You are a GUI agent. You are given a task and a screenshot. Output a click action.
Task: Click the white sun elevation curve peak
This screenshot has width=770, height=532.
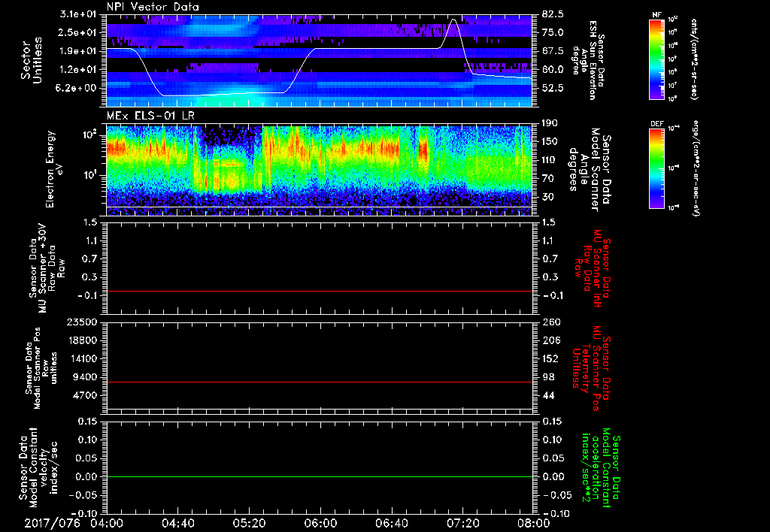coord(453,20)
